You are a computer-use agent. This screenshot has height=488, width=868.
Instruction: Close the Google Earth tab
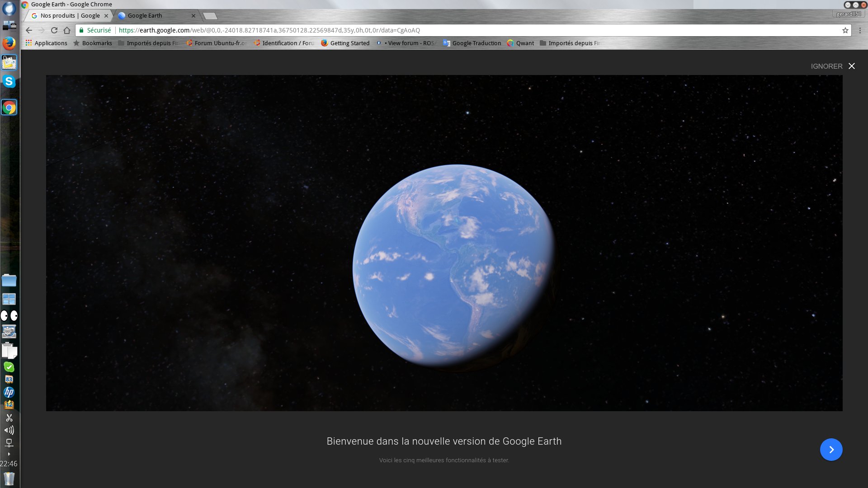pos(193,15)
